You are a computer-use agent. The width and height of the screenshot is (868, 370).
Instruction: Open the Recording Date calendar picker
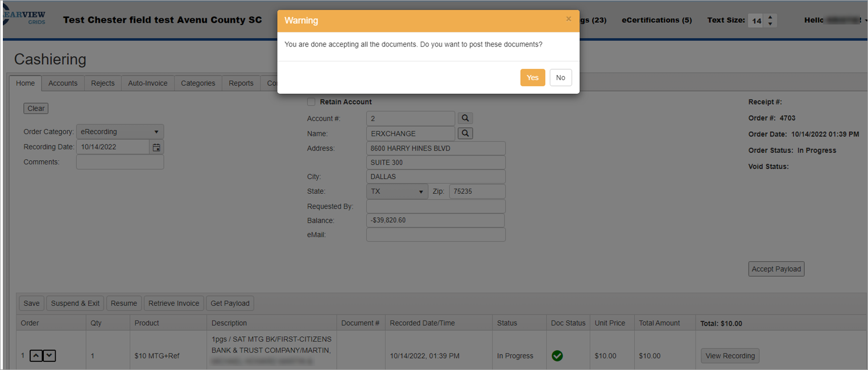[156, 147]
